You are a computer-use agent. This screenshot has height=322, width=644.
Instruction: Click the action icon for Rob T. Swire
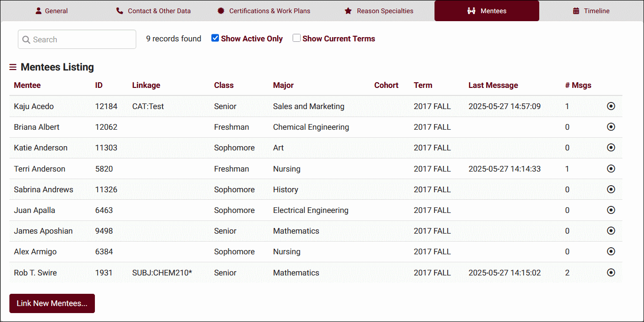(611, 273)
